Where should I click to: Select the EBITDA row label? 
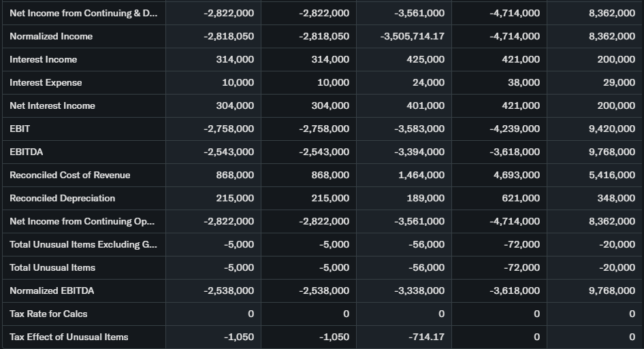pyautogui.click(x=26, y=152)
